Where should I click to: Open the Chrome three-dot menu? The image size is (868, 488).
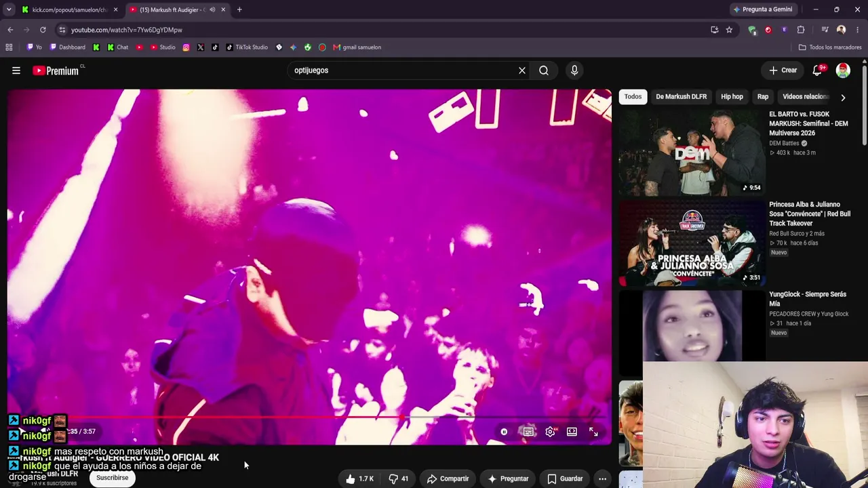[858, 30]
